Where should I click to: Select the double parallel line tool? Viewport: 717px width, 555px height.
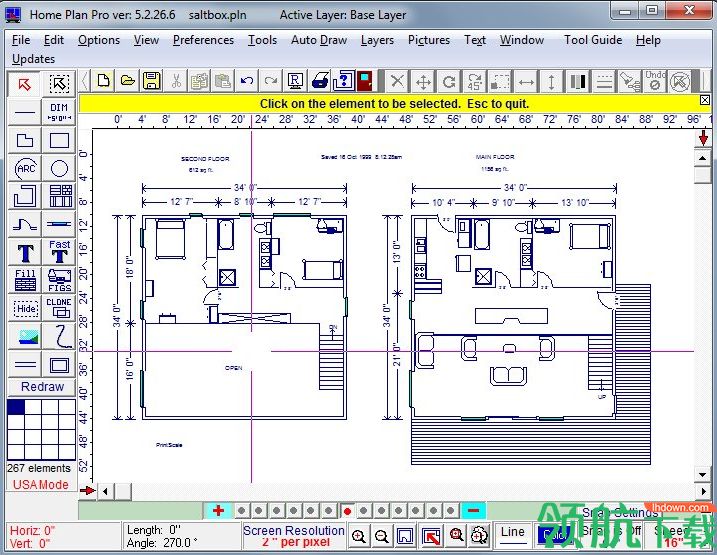pos(25,365)
